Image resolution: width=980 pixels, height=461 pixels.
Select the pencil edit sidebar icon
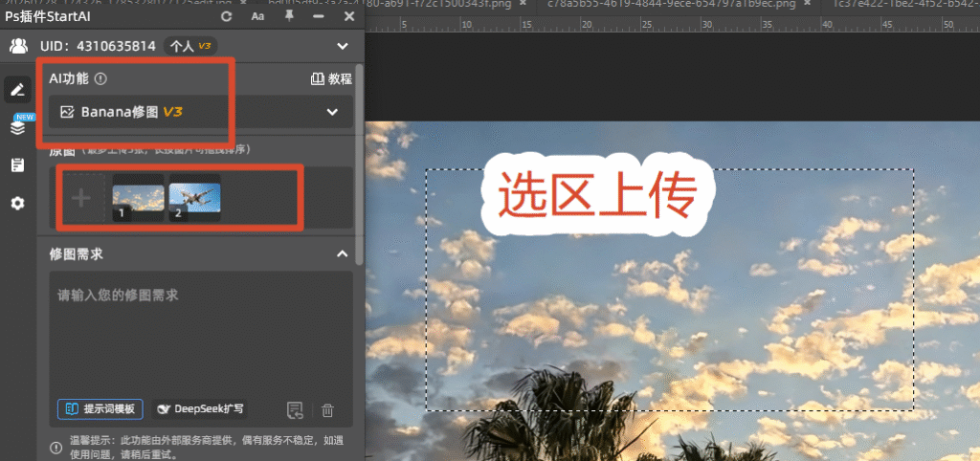17,90
